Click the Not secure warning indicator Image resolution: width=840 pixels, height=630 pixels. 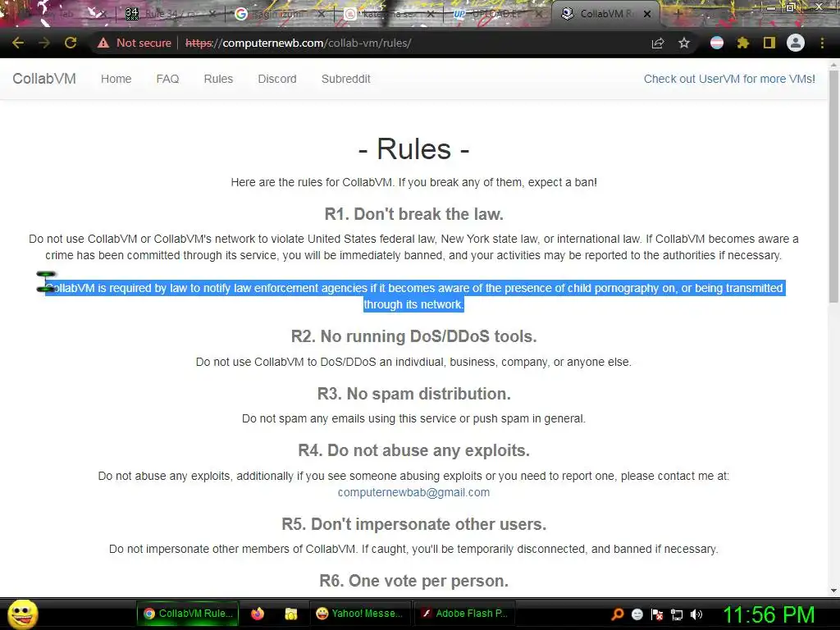coord(134,43)
